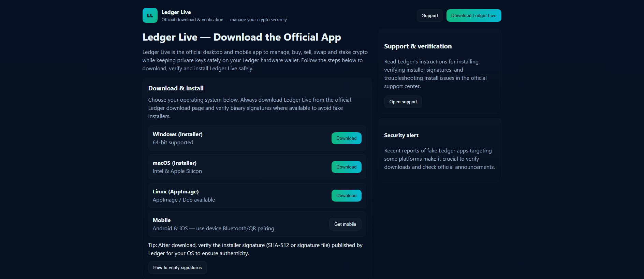
Task: Download the Windows (Installer) version
Action: pyautogui.click(x=347, y=138)
